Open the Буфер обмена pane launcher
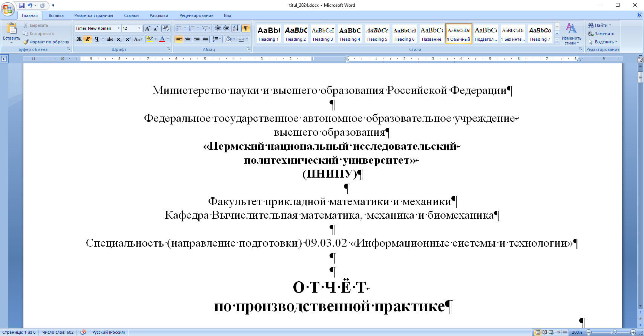 (x=69, y=49)
